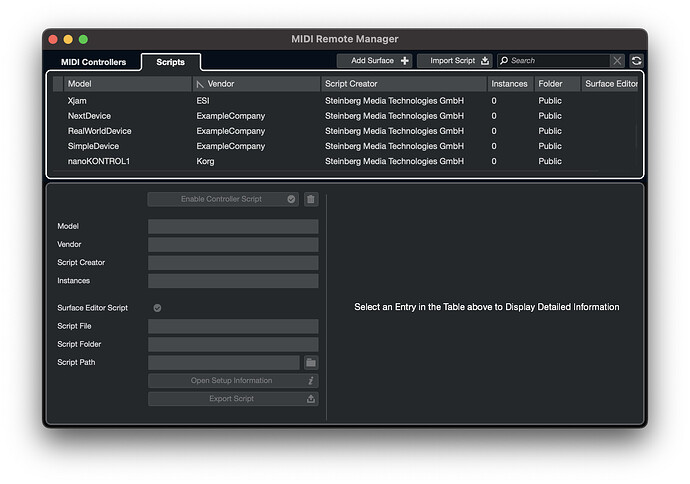Toggle Enable Controller Script button

pos(223,199)
